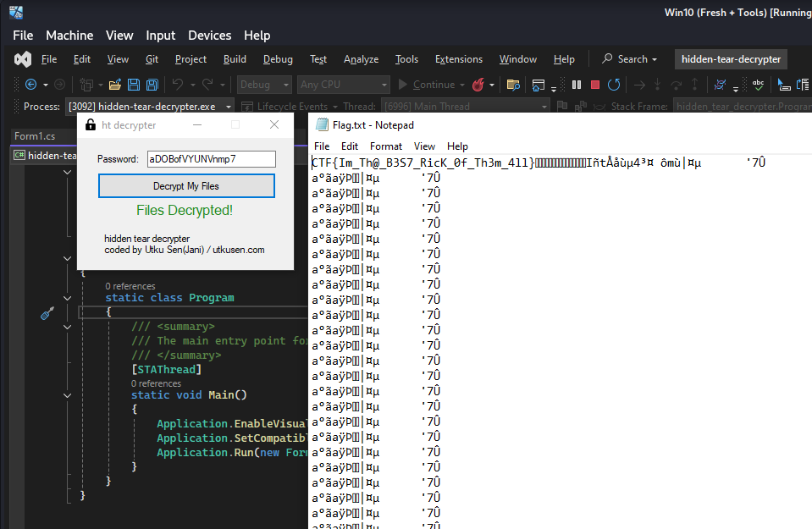Open the Format menu in Notepad
This screenshot has height=529, width=812.
[386, 146]
